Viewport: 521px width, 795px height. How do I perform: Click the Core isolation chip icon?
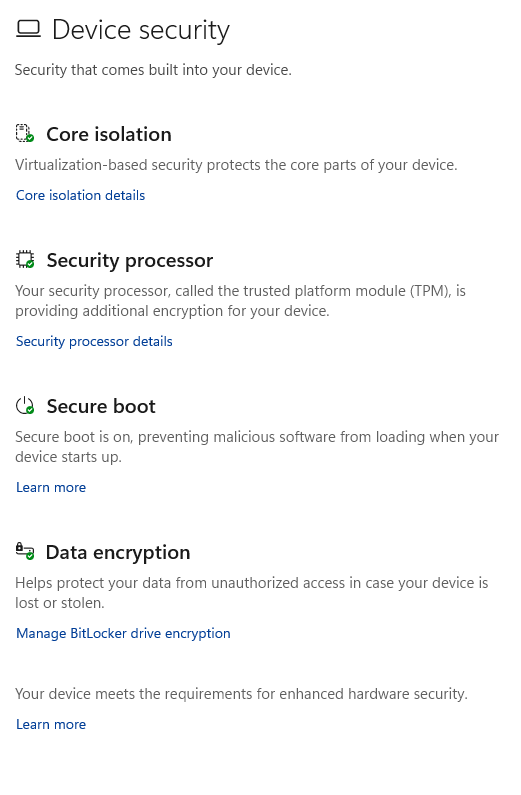(24, 133)
